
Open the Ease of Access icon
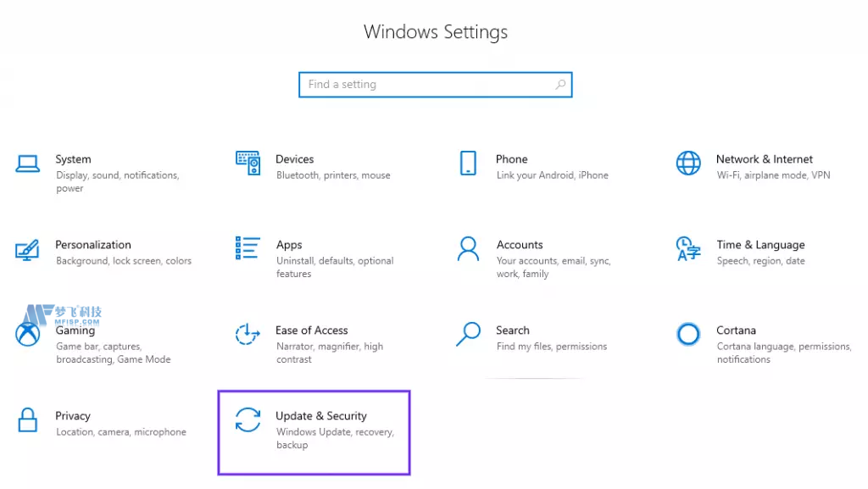click(248, 334)
